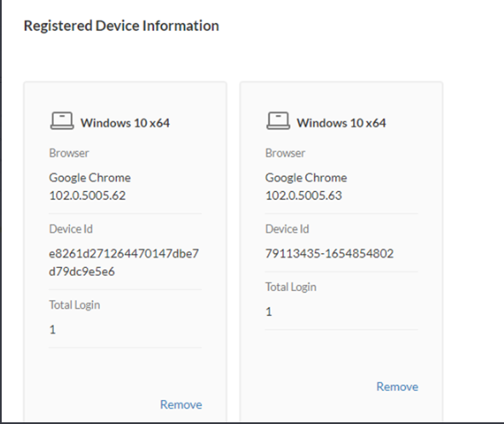Viewport: 504px width, 424px height.
Task: Click device ID e8261d271264470147dbe7d79dc9e5e6
Action: (124, 262)
